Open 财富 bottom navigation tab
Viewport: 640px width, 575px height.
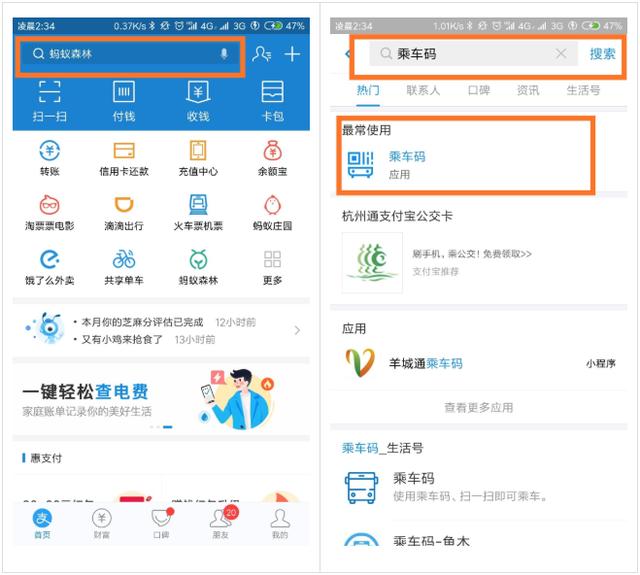point(102,523)
